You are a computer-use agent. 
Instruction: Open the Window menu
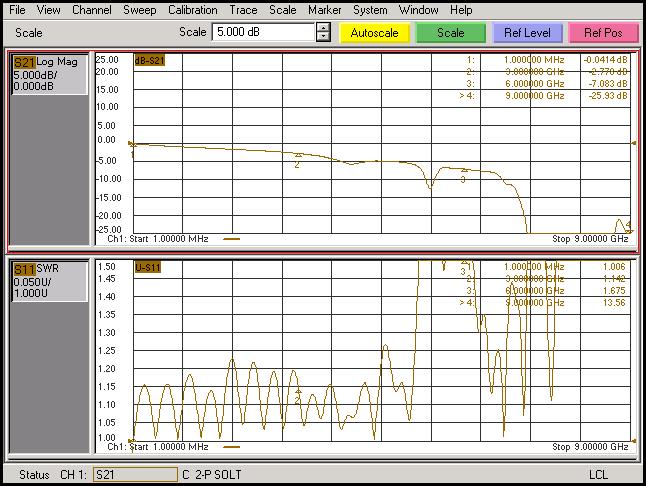click(418, 10)
